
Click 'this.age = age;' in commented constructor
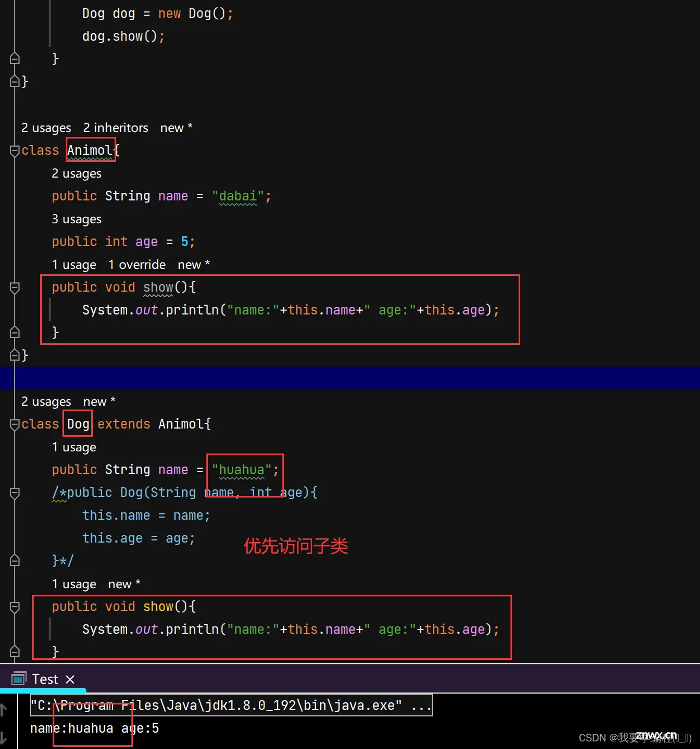click(138, 538)
